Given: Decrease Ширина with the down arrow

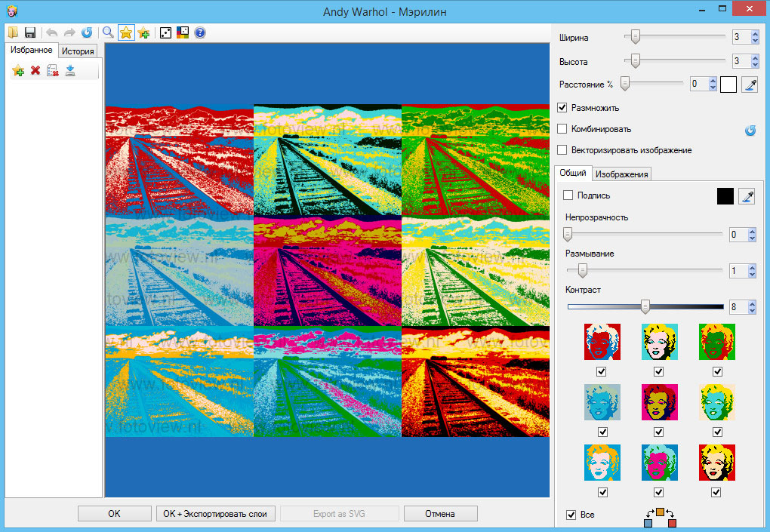Looking at the screenshot, I should click(x=755, y=40).
